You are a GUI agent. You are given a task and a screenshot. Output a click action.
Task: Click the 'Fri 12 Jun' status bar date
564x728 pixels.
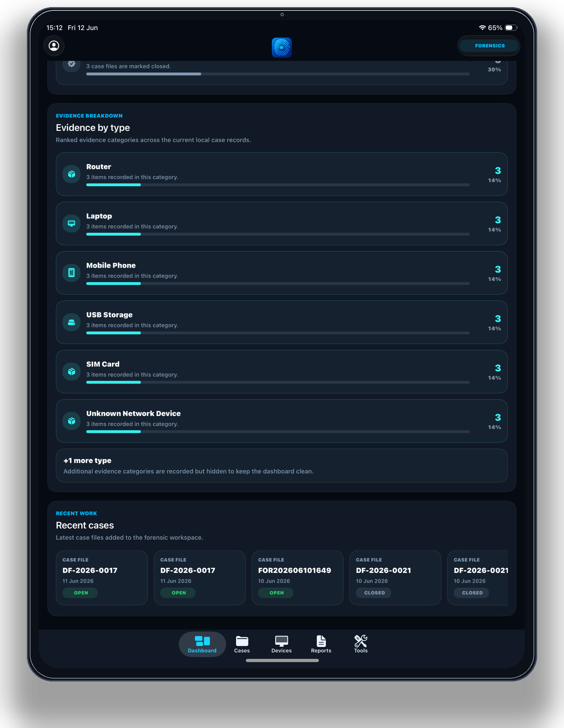[83, 28]
